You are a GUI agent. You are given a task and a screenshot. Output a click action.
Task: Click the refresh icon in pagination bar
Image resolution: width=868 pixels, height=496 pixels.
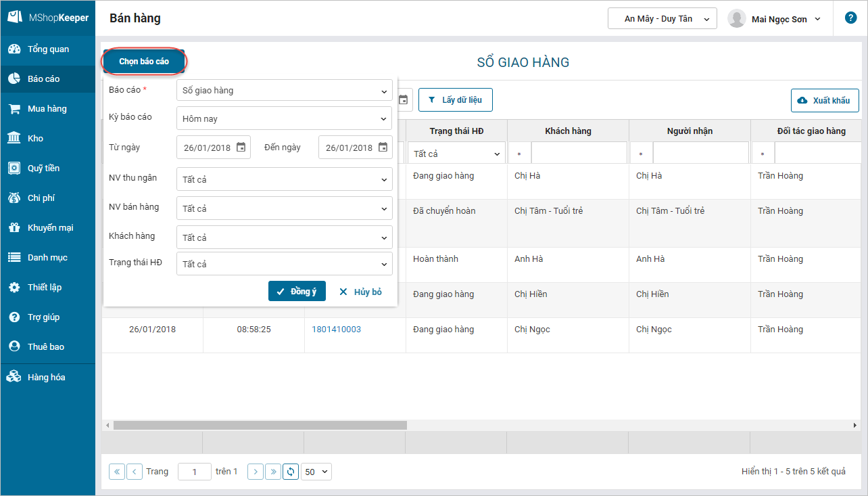coord(291,472)
